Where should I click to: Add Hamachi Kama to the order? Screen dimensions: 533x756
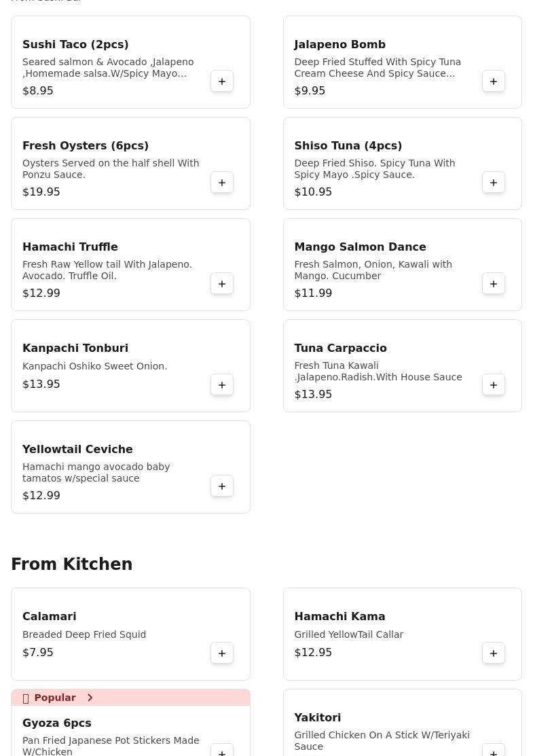click(494, 653)
